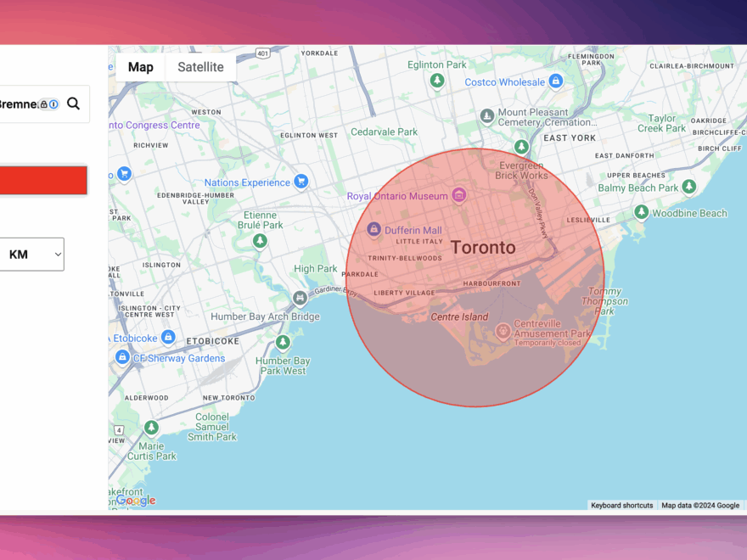Select the Royal Ontario Museum pin
Screen dimensions: 747x560
(x=458, y=196)
